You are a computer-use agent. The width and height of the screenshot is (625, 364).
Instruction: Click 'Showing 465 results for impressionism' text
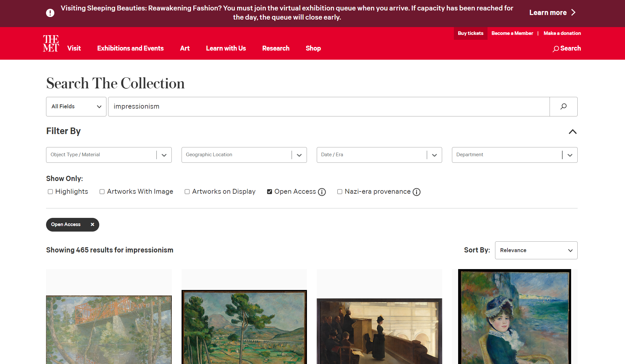[x=110, y=250]
